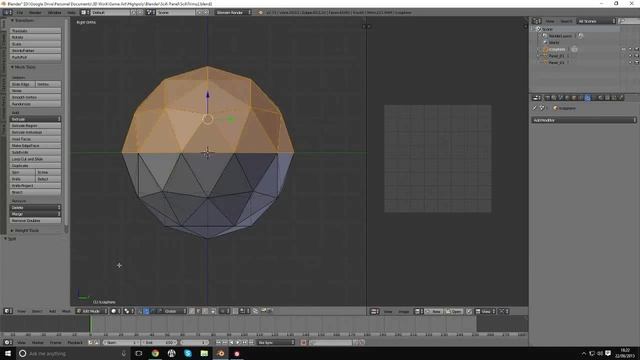Click the Windows Start button
This screenshot has height=360, width=640.
click(8, 353)
